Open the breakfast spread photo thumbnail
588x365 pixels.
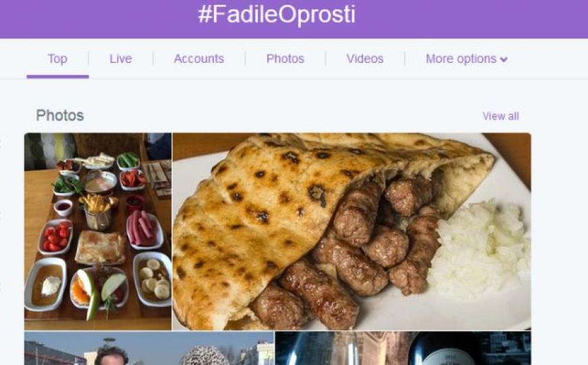(x=98, y=231)
